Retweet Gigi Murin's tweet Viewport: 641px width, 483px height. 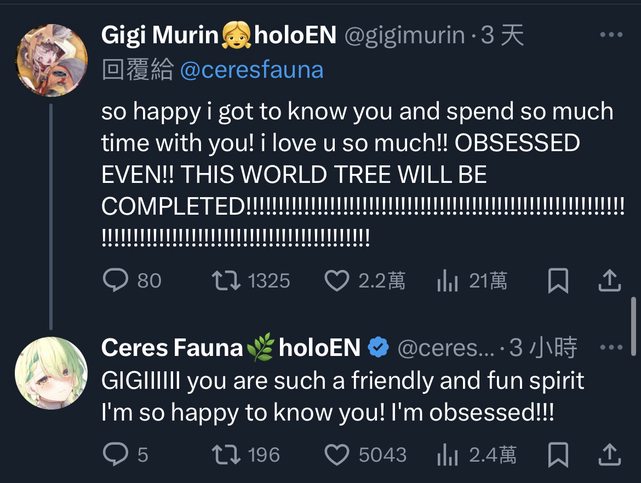coord(226,281)
